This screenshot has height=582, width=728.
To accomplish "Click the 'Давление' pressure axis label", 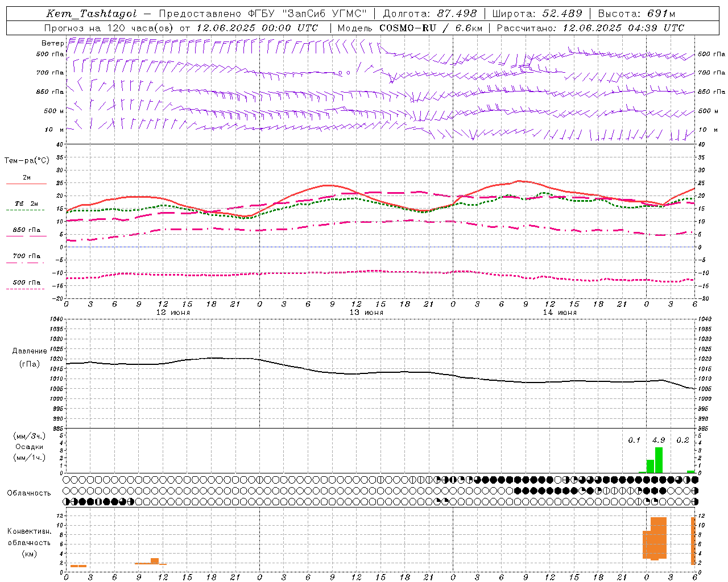I will click(30, 351).
